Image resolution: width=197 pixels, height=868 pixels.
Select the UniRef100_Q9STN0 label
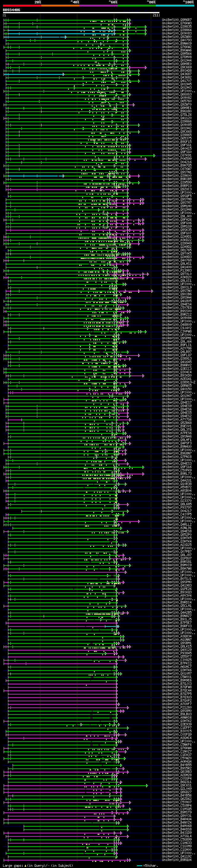177,291
